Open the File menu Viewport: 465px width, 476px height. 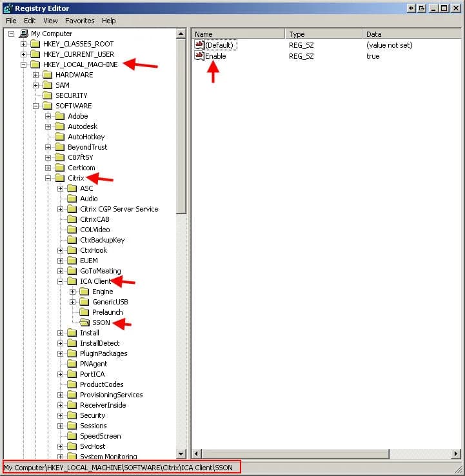tap(11, 21)
